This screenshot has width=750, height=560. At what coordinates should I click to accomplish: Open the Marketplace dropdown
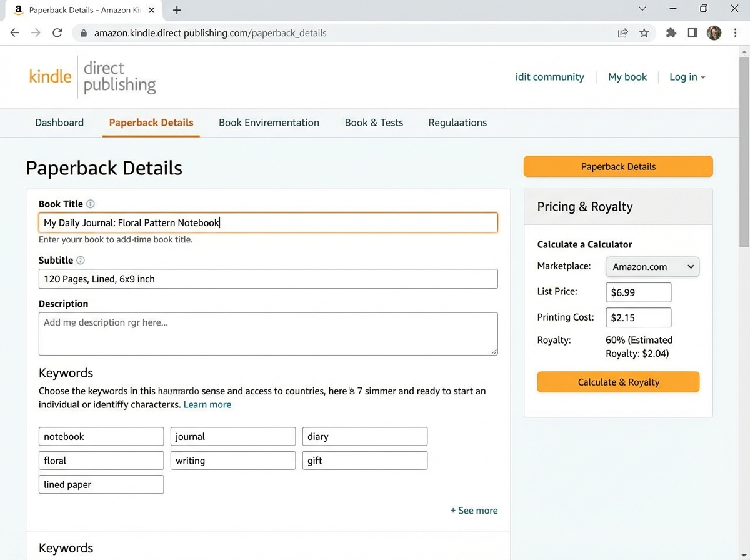652,267
